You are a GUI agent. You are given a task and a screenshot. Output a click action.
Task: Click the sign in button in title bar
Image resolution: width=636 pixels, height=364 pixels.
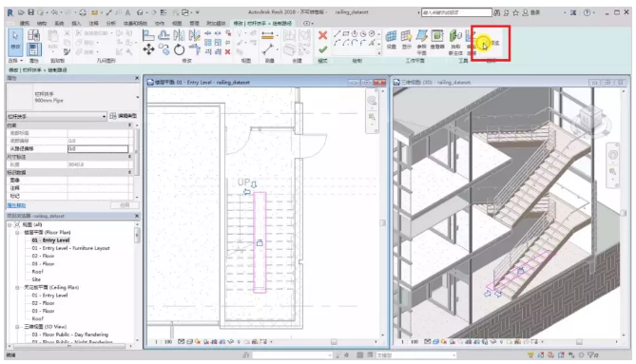(x=530, y=12)
